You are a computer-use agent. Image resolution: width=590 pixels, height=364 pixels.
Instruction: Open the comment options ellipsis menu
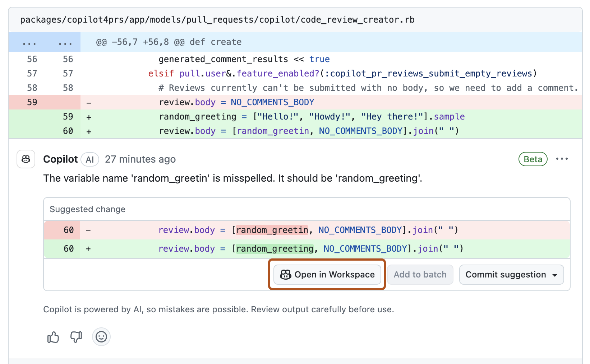click(x=562, y=159)
